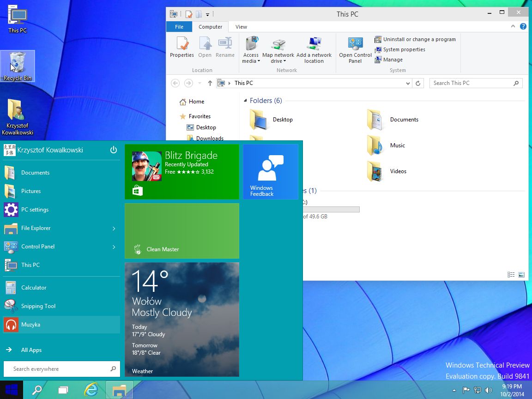The image size is (532, 399).
Task: Click the Add a network location icon
Action: click(314, 50)
